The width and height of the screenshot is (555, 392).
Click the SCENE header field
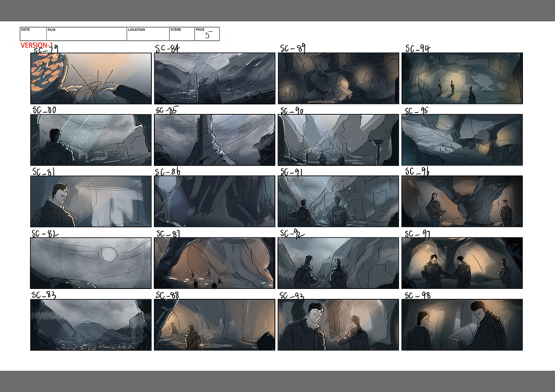pos(182,34)
